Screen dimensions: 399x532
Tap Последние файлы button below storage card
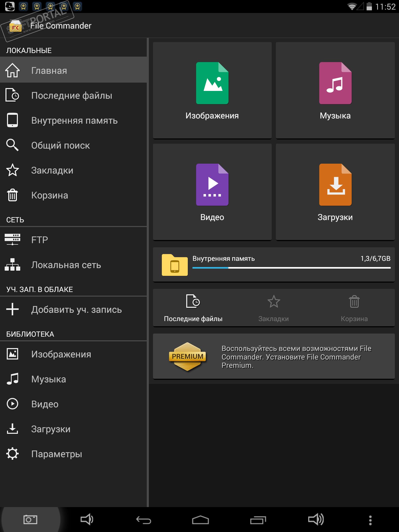coord(193,308)
